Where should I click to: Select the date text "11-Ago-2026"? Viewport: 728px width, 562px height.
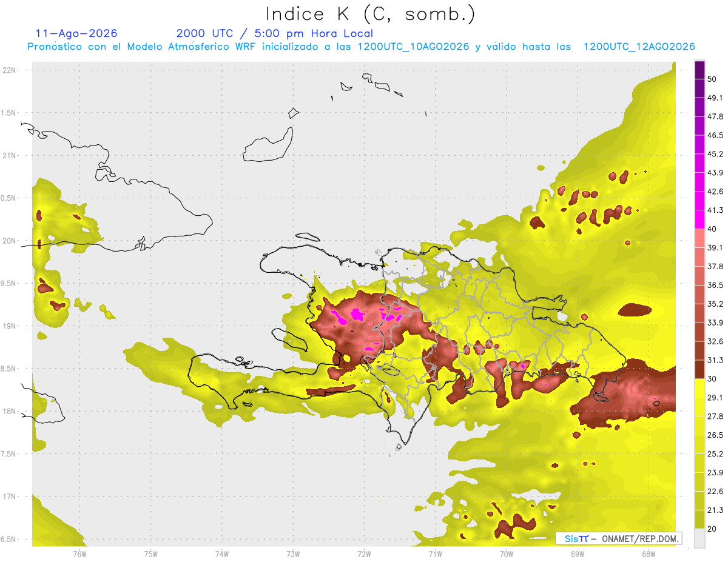pyautogui.click(x=76, y=33)
